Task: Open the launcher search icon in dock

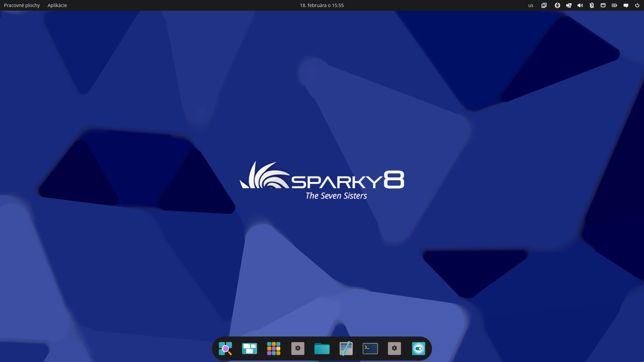Action: (x=225, y=349)
